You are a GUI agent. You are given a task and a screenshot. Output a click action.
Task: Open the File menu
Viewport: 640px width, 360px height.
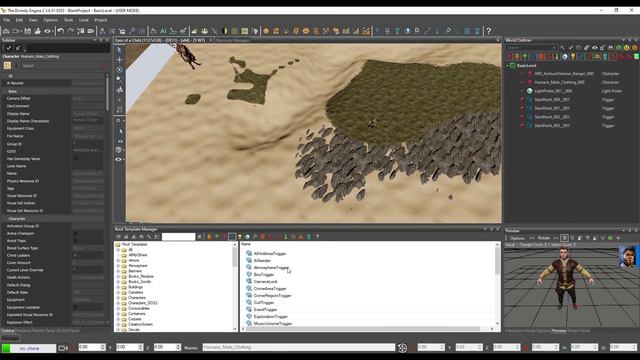point(7,20)
